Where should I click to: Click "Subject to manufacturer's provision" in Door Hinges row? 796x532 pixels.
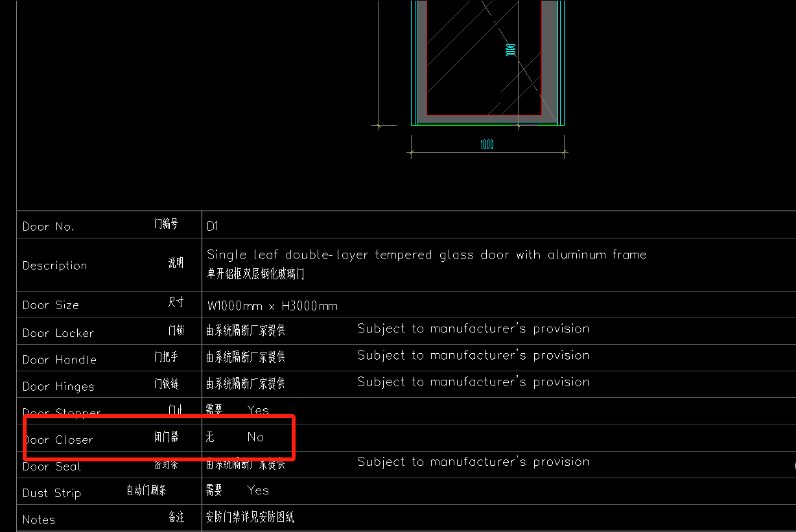tap(473, 382)
